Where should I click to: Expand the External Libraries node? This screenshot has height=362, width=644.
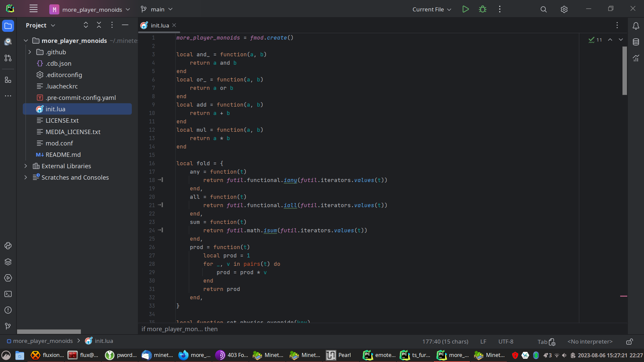26,166
